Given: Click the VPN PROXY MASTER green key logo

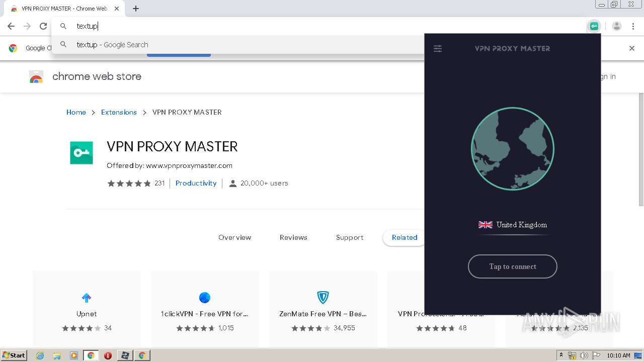Looking at the screenshot, I should [x=82, y=153].
